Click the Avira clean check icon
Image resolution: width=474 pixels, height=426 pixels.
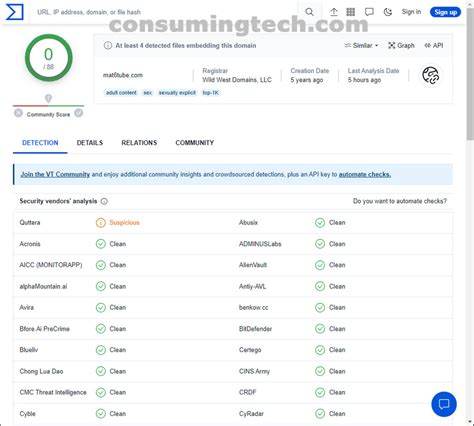point(101,307)
